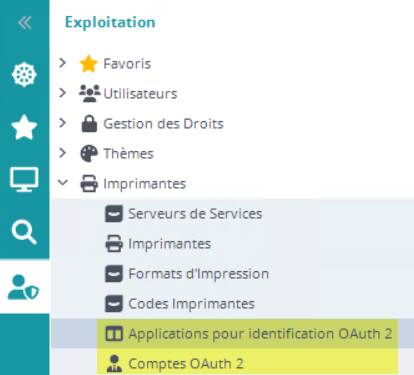Viewport: 414px width, 375px height.
Task: Click the icon next to Codes Imprimantes
Action: 114,304
